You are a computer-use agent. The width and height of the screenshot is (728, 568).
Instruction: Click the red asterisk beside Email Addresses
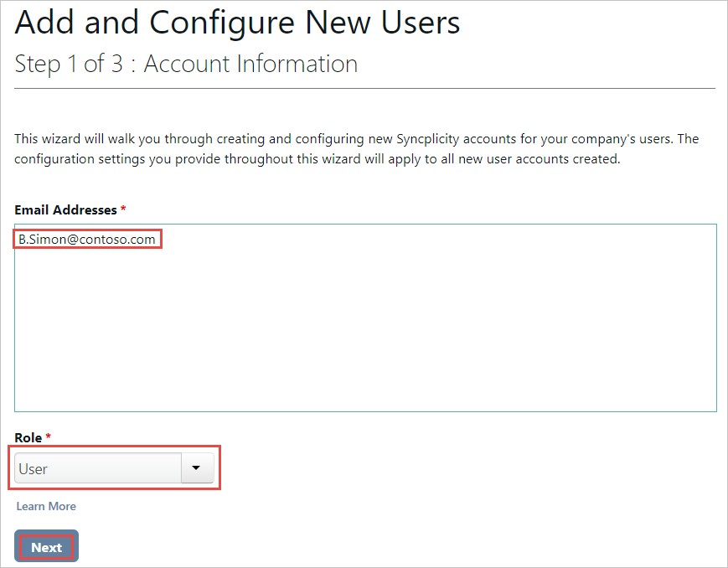click(123, 209)
